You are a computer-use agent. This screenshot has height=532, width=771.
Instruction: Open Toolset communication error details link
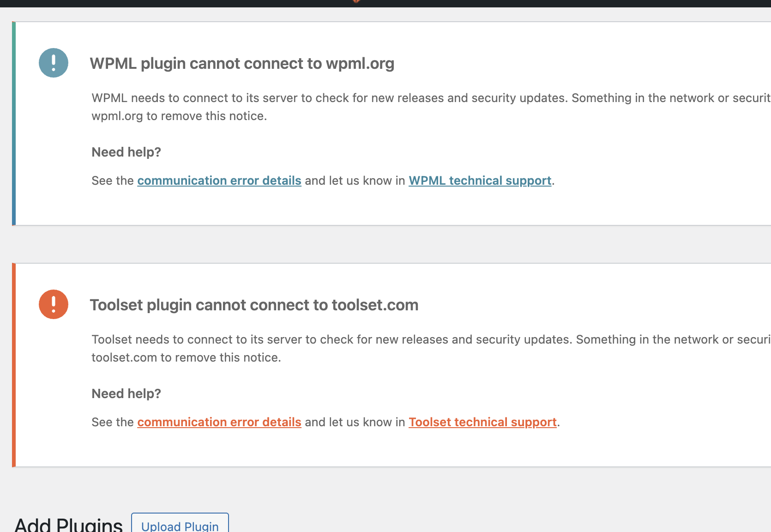point(219,422)
